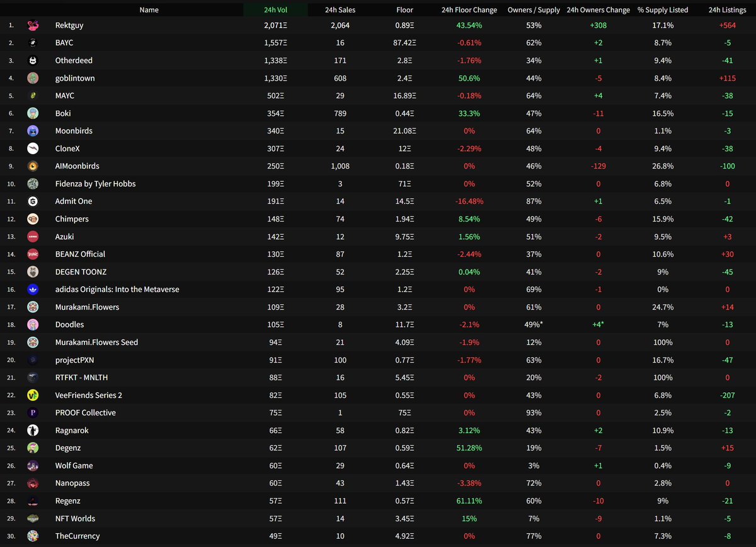
Task: Click the CloneX collection icon
Action: (x=33, y=149)
